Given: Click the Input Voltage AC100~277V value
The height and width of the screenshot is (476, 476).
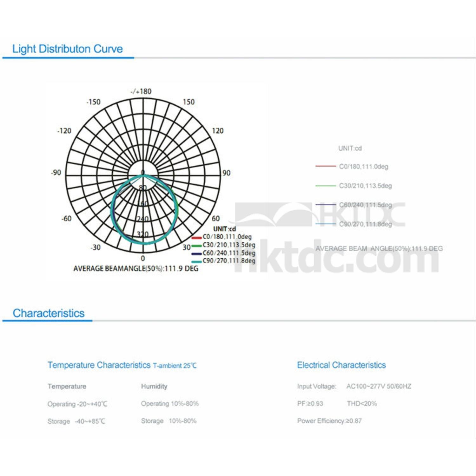Looking at the screenshot, I should 379,386.
